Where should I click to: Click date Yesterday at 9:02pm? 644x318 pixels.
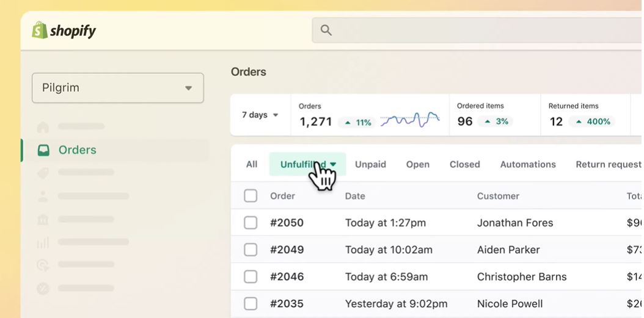pyautogui.click(x=396, y=303)
